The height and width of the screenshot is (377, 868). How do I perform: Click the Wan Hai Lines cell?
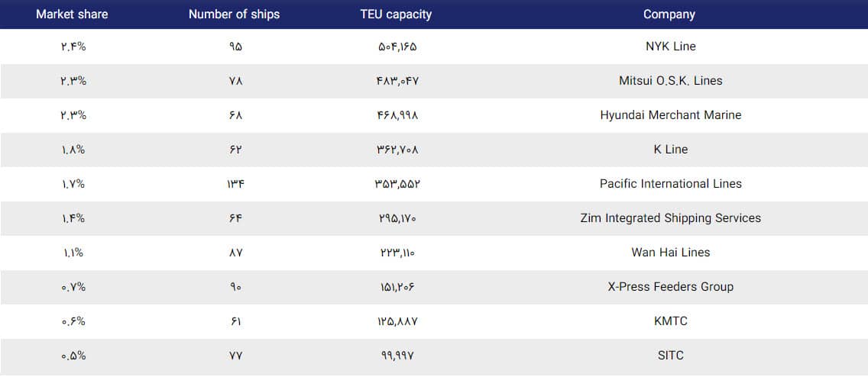pos(670,253)
